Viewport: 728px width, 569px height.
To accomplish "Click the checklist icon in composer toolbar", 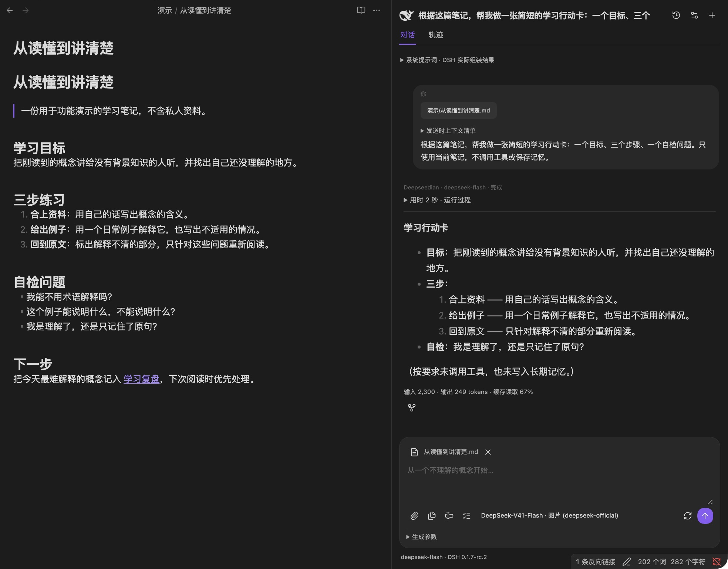I will point(466,516).
